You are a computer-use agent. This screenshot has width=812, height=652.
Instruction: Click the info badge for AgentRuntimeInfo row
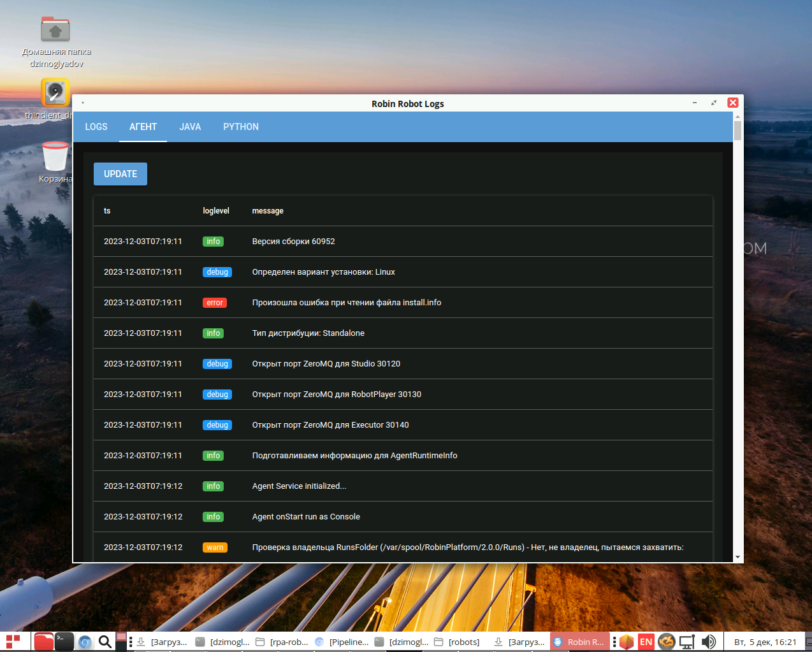[x=214, y=456]
